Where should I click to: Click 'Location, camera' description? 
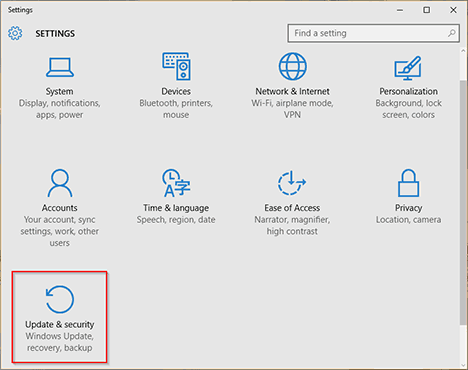(408, 220)
